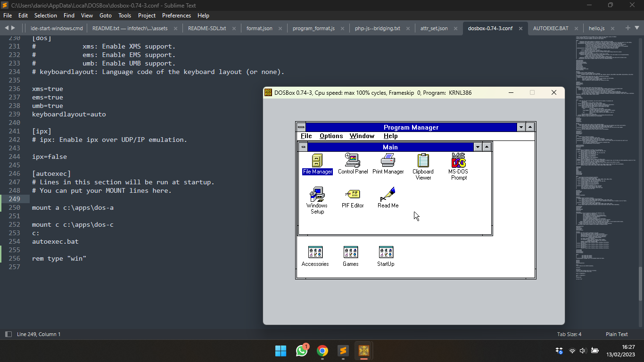Image resolution: width=644 pixels, height=362 pixels.
Task: Click the Sublime vertical scrollbar thumb
Action: point(640,284)
